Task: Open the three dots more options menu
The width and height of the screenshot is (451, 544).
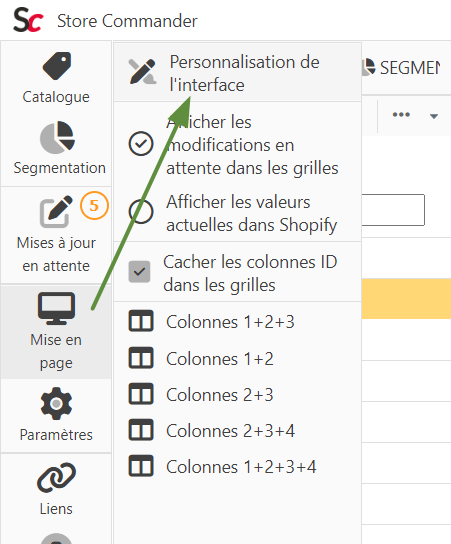Action: coord(401,114)
